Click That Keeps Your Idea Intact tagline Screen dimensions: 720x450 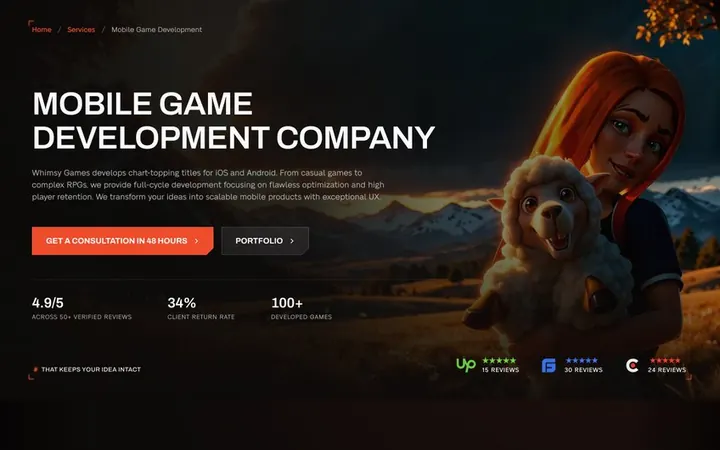[91, 369]
